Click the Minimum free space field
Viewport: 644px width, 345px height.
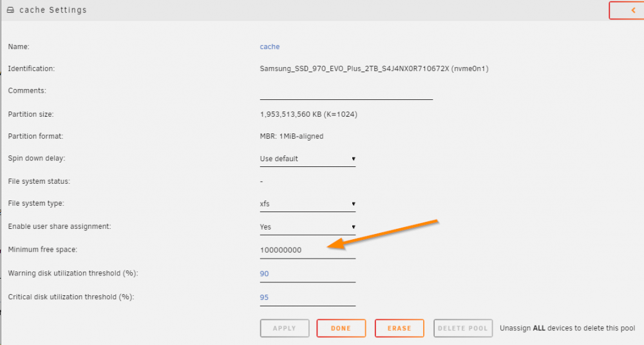click(308, 250)
